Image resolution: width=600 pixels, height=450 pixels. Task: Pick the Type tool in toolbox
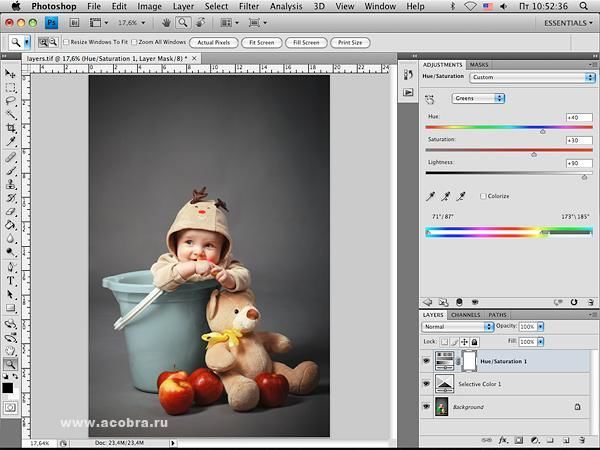tap(11, 281)
